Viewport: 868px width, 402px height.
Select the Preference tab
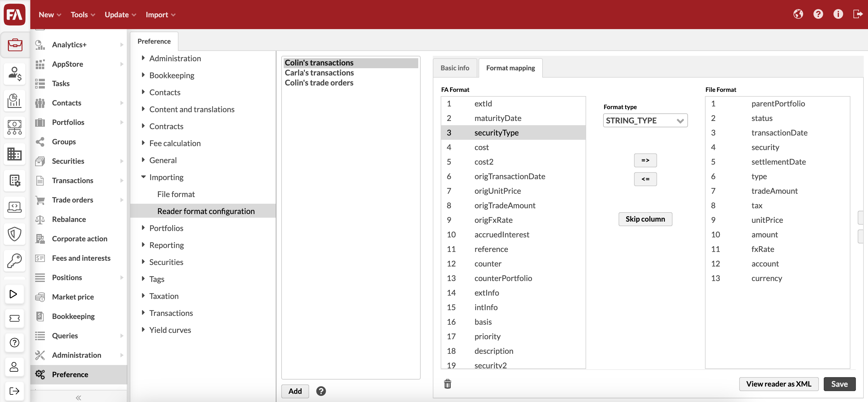pyautogui.click(x=154, y=41)
